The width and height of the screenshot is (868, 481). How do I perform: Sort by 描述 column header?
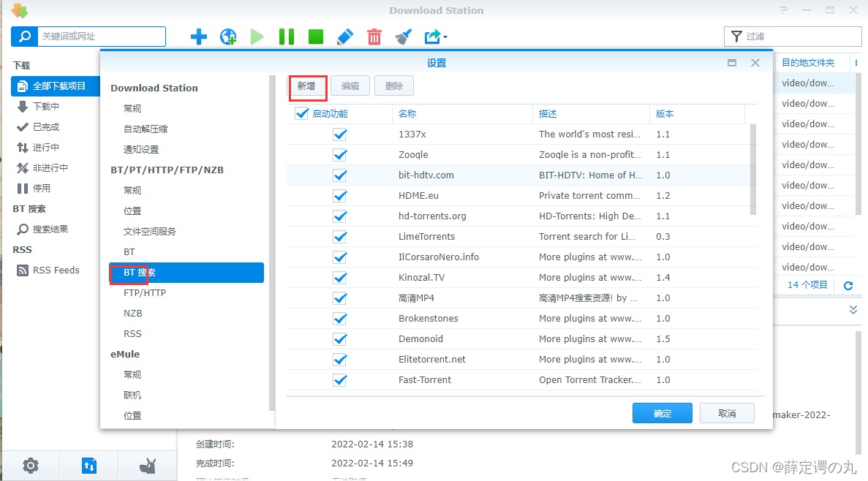(x=591, y=113)
